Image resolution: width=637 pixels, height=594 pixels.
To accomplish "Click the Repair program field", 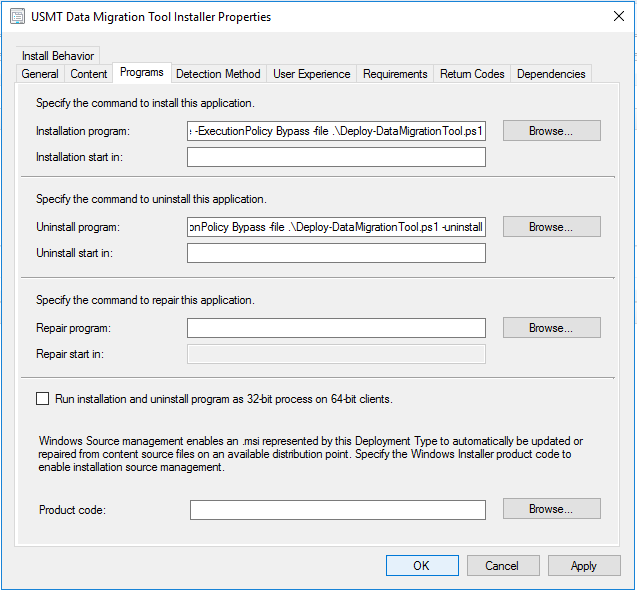I will click(x=336, y=328).
